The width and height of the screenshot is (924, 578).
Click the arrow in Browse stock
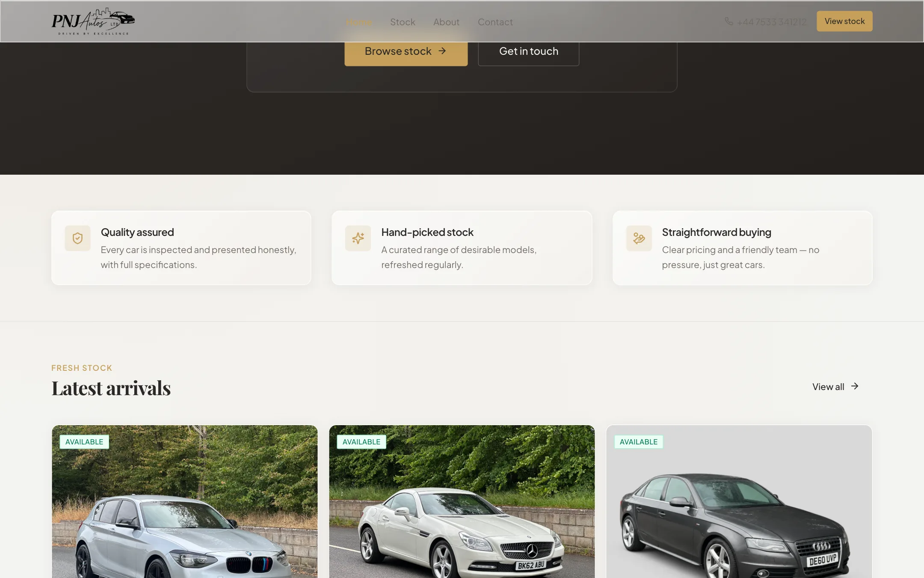tap(442, 51)
